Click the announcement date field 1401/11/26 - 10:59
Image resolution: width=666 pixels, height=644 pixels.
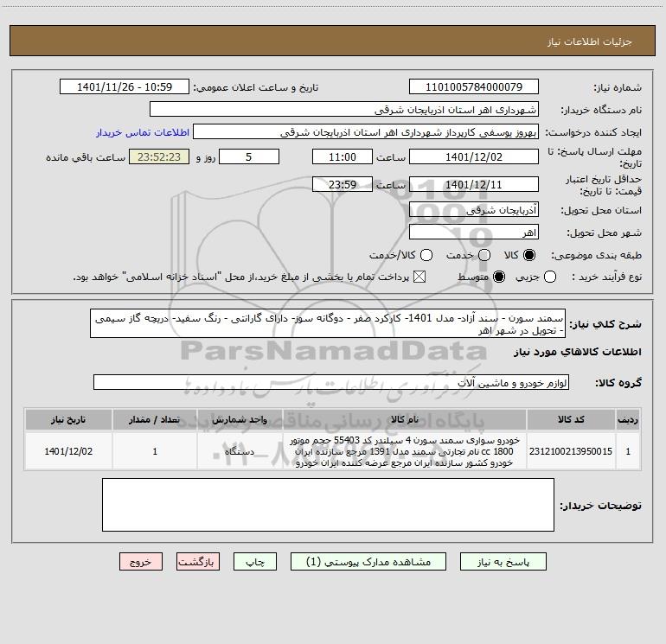coord(125,86)
